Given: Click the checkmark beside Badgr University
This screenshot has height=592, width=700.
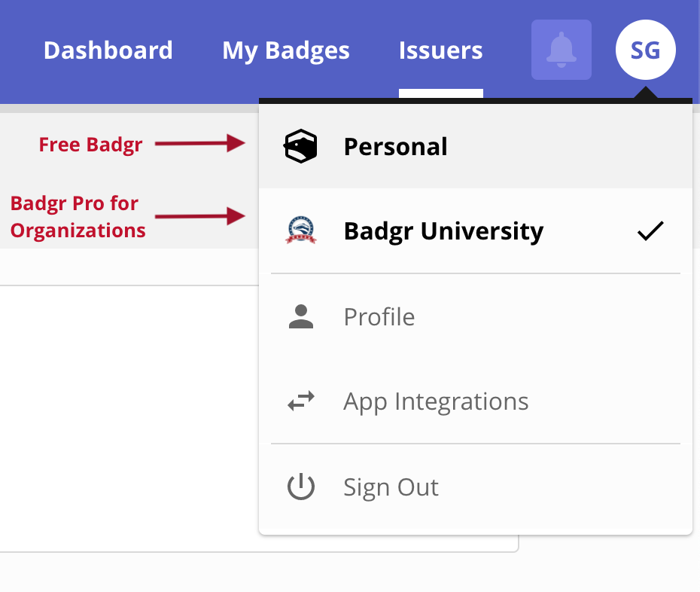Looking at the screenshot, I should pyautogui.click(x=650, y=230).
